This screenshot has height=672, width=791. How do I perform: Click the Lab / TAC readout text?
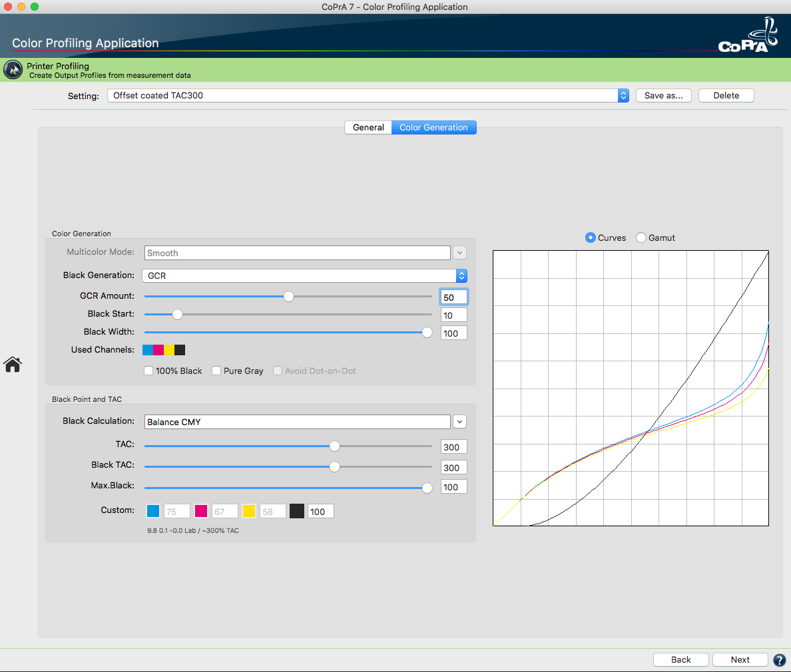193,531
